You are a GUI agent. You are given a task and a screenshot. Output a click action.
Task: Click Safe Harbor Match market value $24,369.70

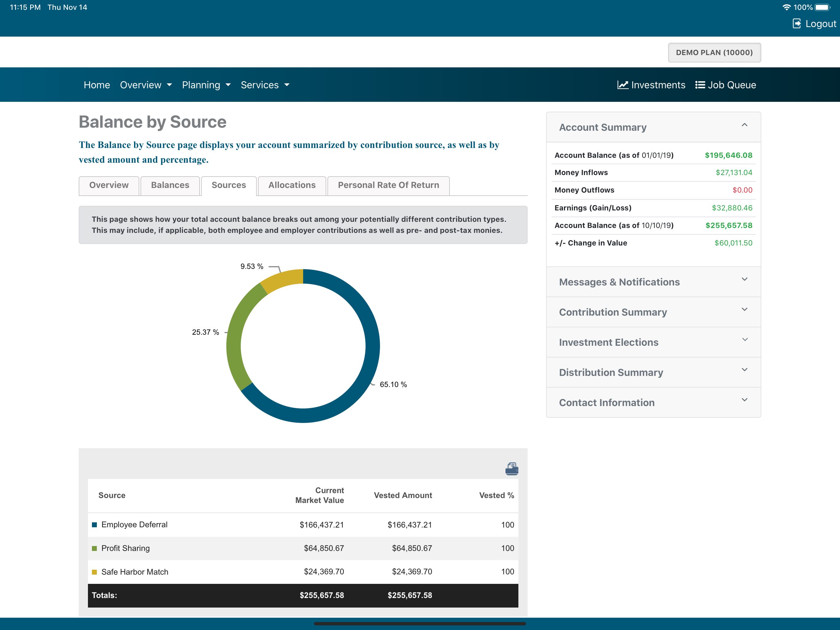[324, 572]
